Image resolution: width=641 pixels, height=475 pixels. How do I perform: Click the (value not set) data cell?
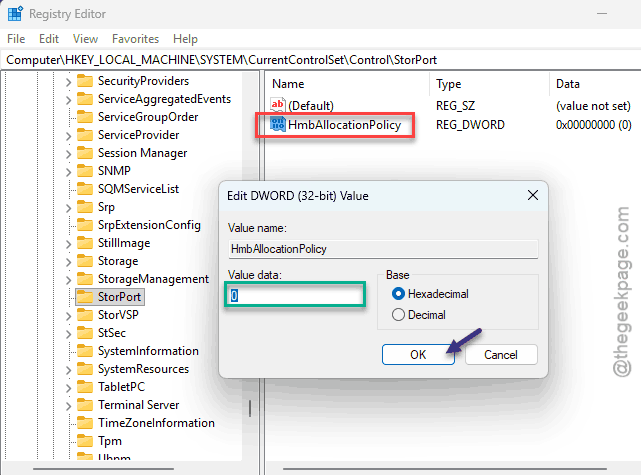click(593, 105)
